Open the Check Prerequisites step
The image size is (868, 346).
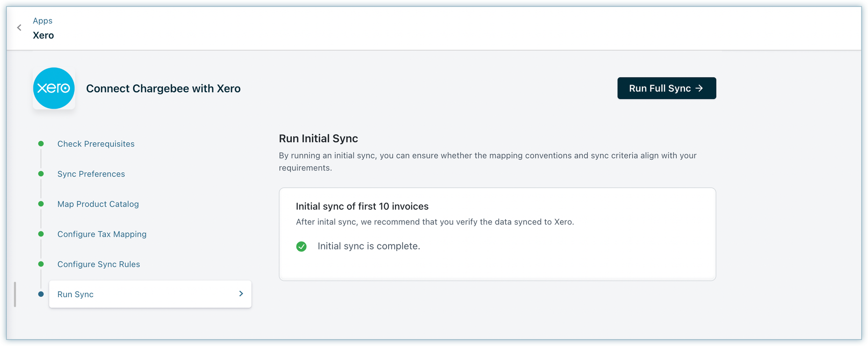point(96,144)
